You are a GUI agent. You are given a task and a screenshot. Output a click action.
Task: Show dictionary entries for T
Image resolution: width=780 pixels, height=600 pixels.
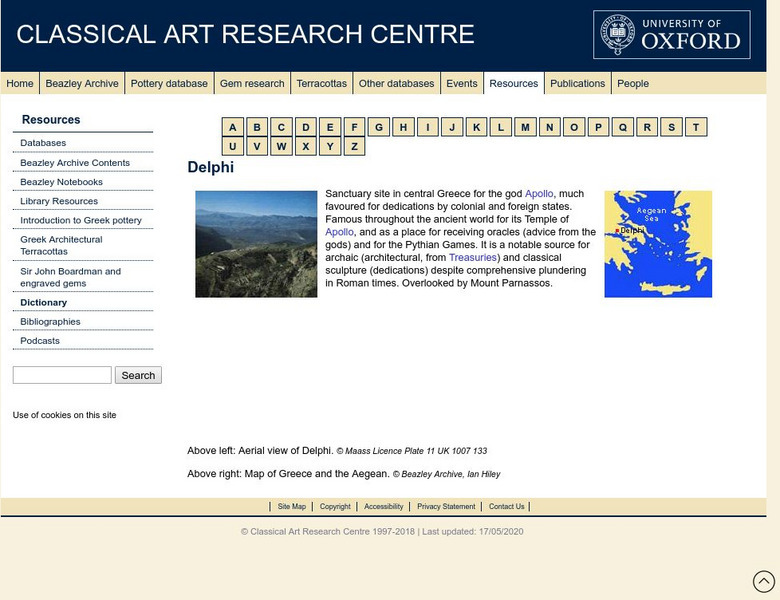click(695, 127)
